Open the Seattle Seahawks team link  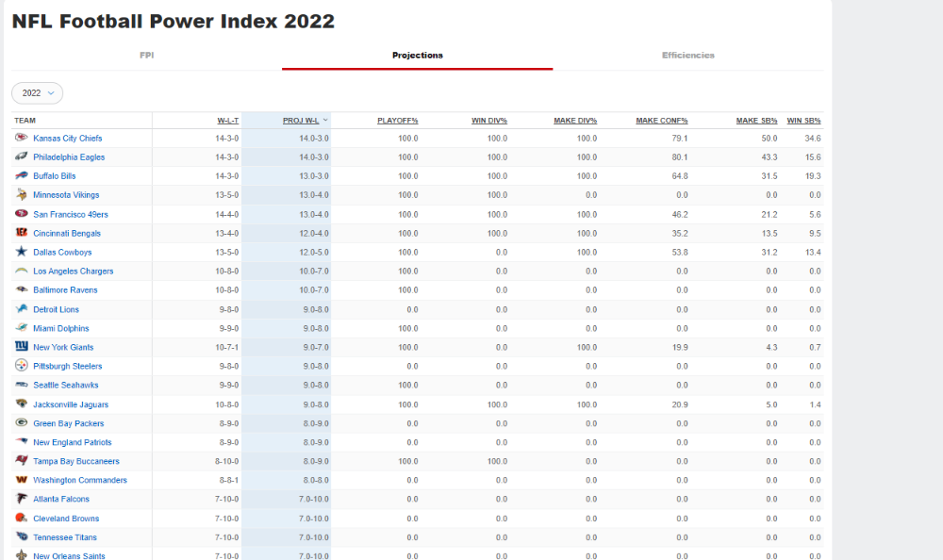coord(66,385)
